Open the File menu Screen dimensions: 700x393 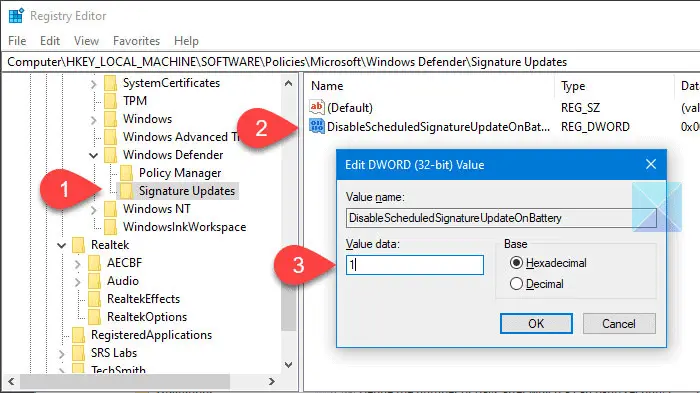[x=17, y=41]
